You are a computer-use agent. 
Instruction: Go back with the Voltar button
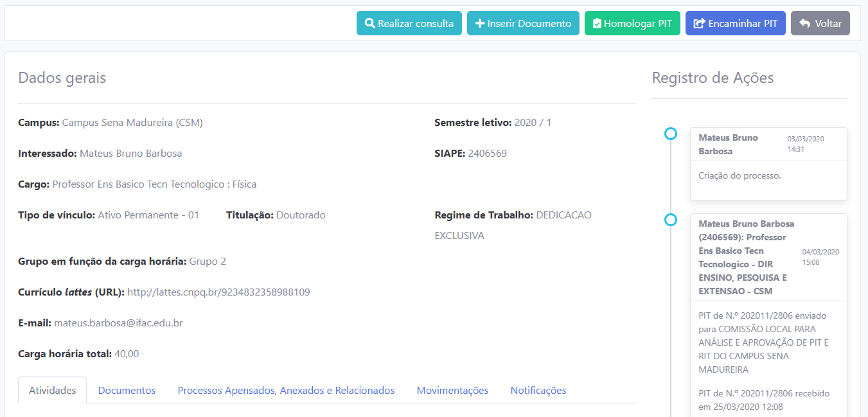(820, 24)
